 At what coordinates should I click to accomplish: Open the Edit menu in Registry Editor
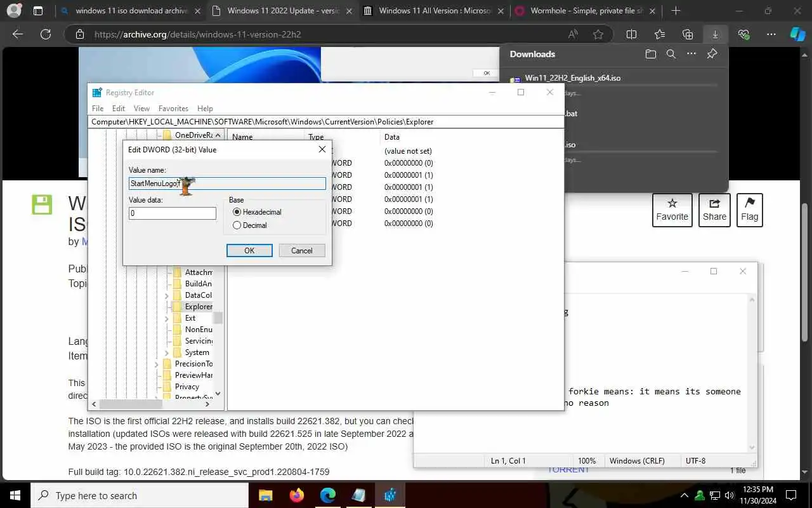pos(119,109)
